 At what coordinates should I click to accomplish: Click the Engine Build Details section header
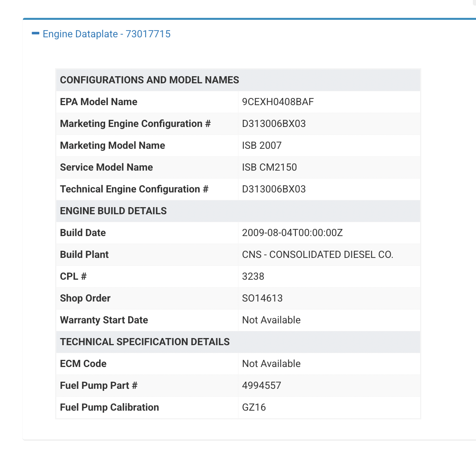[x=113, y=211]
